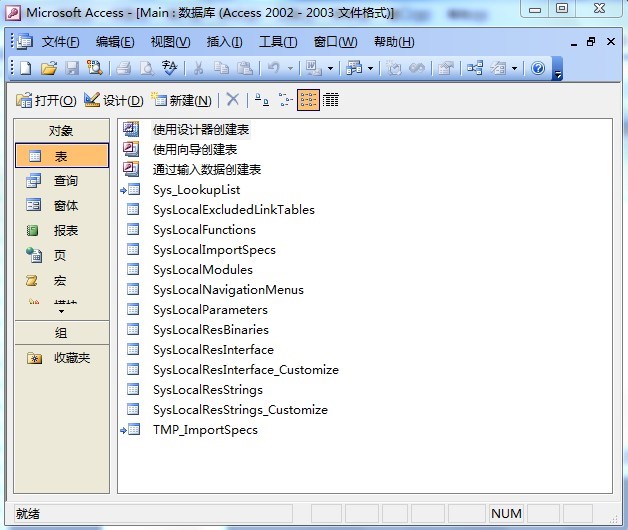Click the 组 header bar
628x530 pixels.
tap(62, 333)
